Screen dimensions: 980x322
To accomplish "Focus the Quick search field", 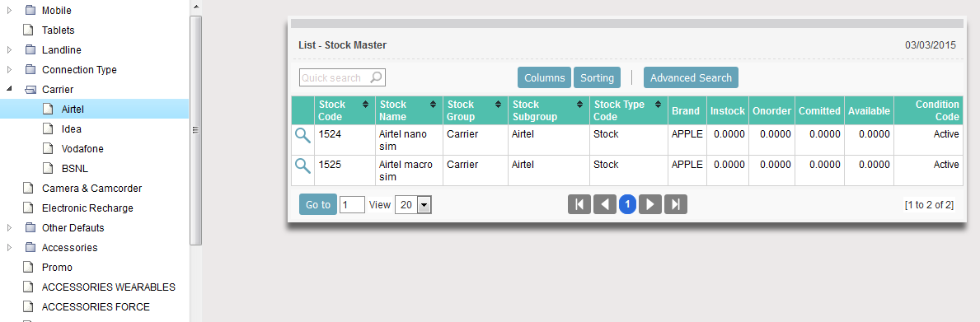I will pos(342,78).
